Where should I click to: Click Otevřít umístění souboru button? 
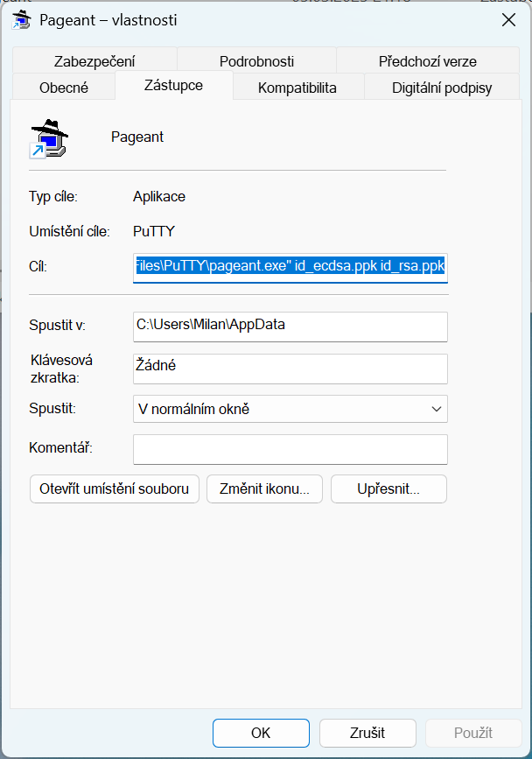click(x=115, y=488)
